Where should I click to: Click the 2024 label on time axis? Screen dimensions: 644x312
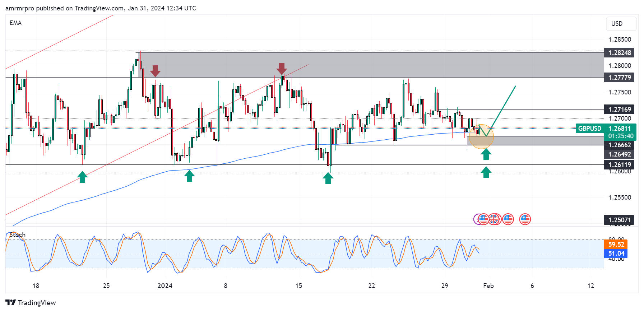click(x=165, y=286)
